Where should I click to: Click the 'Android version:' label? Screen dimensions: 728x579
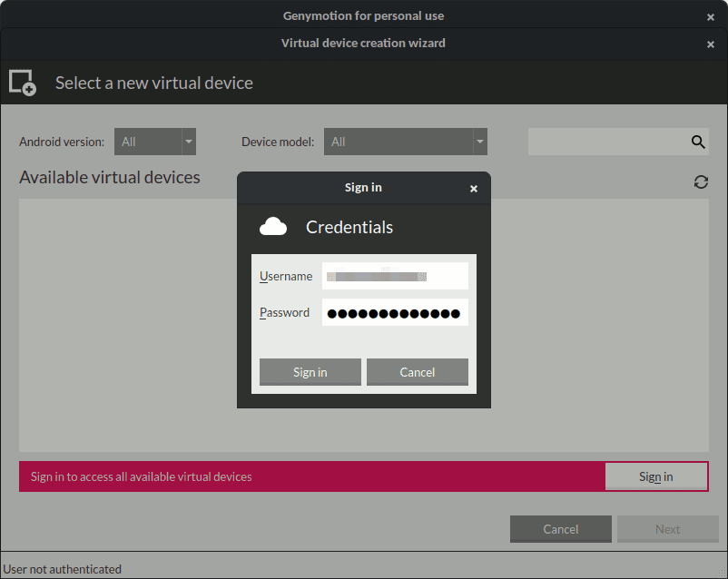click(x=62, y=142)
